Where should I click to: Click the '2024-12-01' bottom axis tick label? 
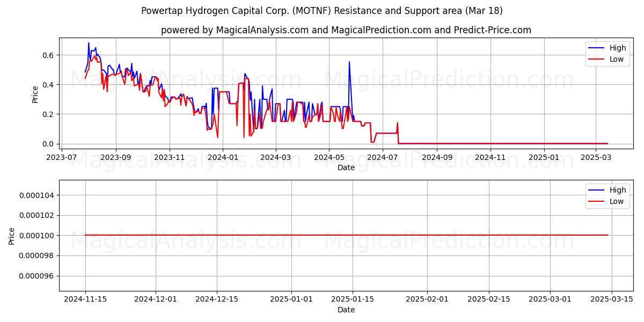coord(156,299)
